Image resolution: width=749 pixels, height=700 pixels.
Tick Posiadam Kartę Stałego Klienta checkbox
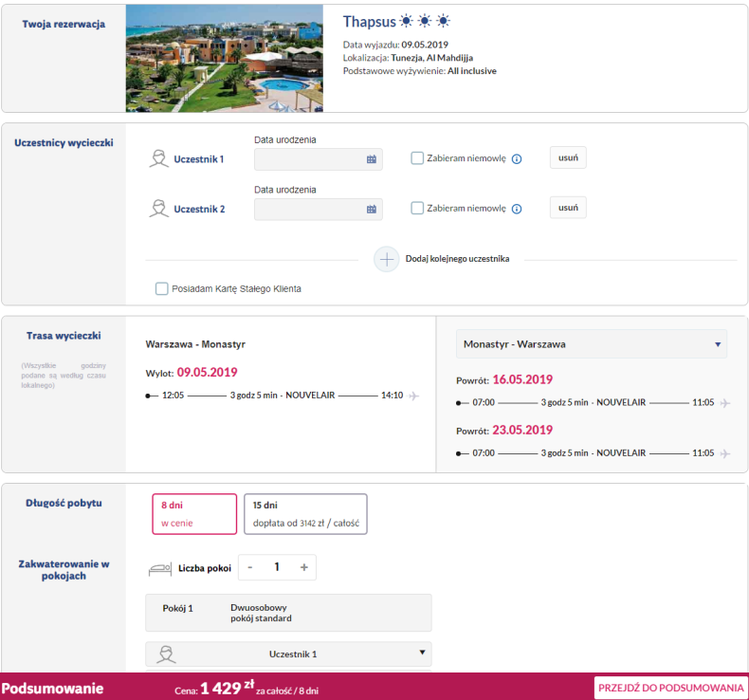pyautogui.click(x=162, y=288)
